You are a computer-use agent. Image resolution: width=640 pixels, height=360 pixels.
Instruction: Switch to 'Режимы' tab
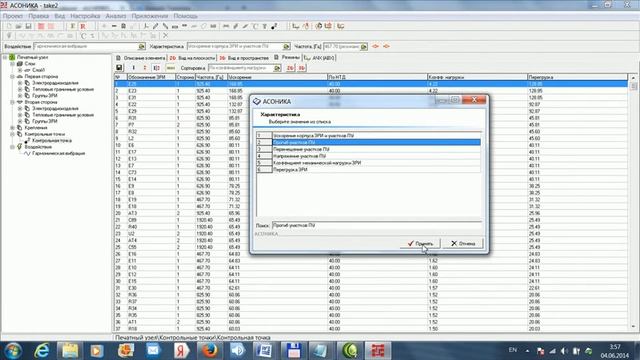tap(287, 58)
